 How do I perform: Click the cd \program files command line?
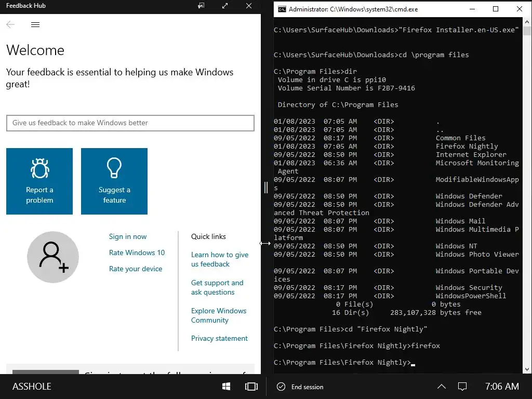pos(371,55)
